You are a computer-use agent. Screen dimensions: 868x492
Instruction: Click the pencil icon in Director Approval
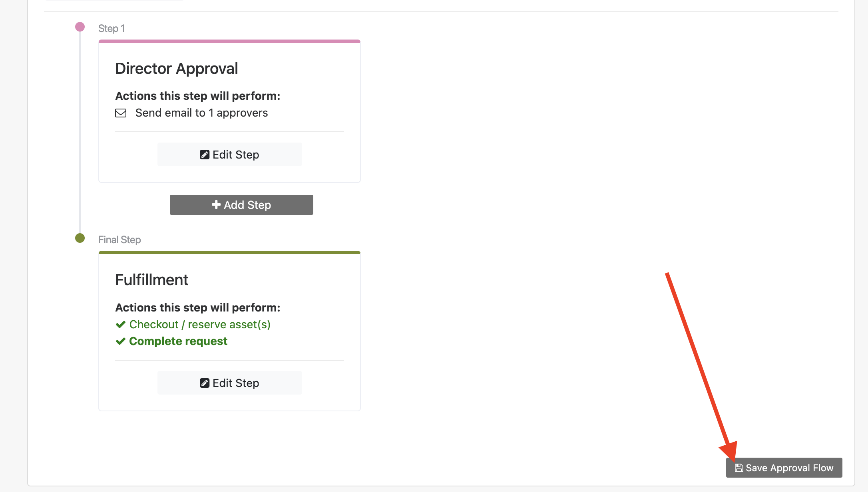[x=205, y=155]
